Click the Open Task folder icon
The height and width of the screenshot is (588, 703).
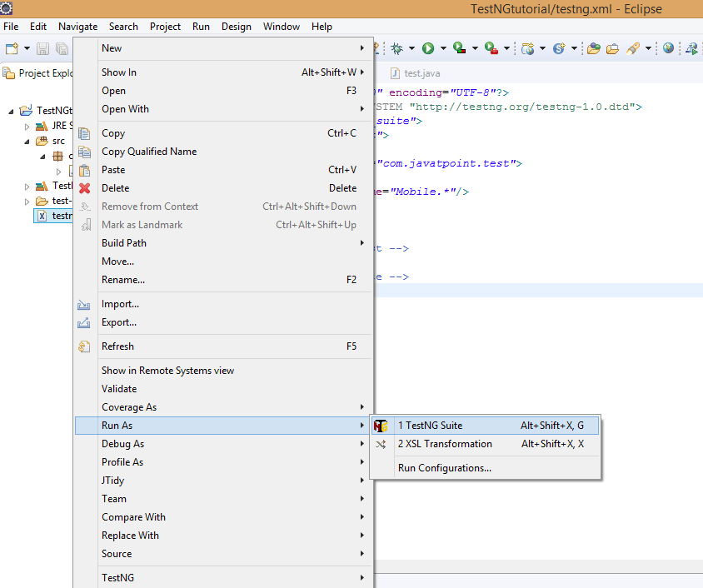tap(612, 48)
